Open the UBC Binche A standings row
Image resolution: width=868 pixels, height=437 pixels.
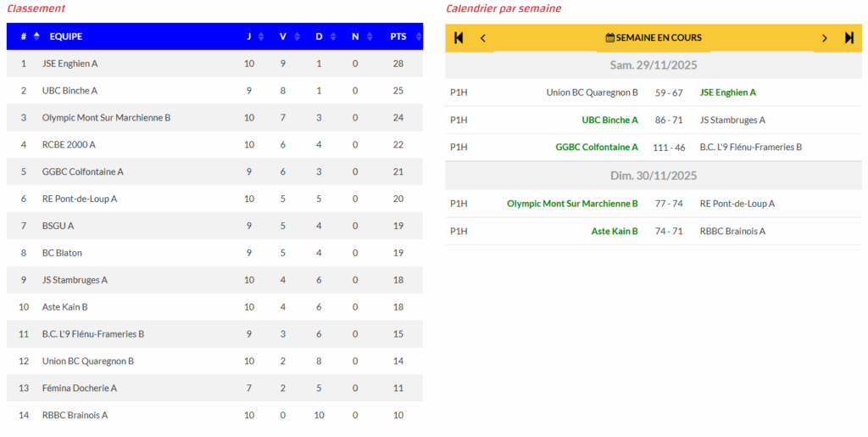(70, 91)
